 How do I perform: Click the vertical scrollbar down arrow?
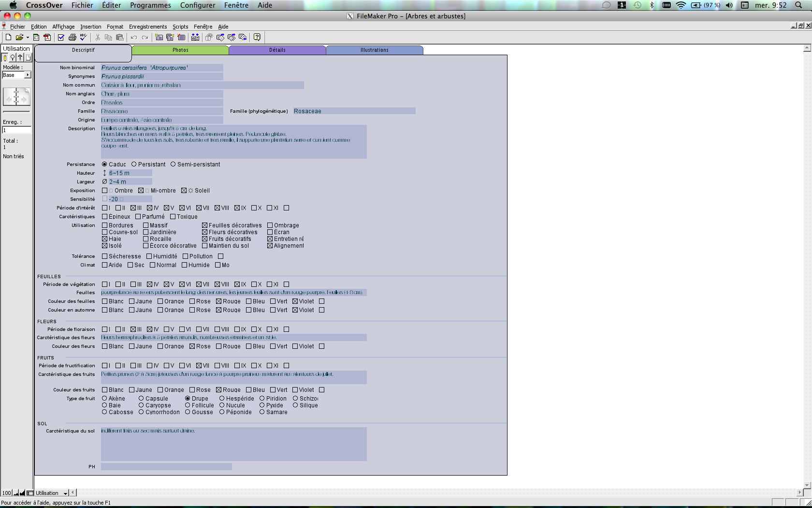[x=807, y=485]
